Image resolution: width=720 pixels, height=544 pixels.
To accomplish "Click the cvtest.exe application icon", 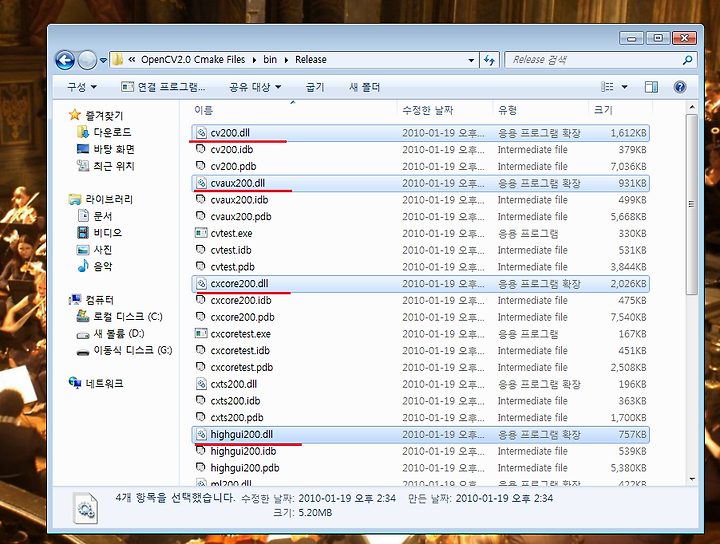I will pyautogui.click(x=201, y=233).
